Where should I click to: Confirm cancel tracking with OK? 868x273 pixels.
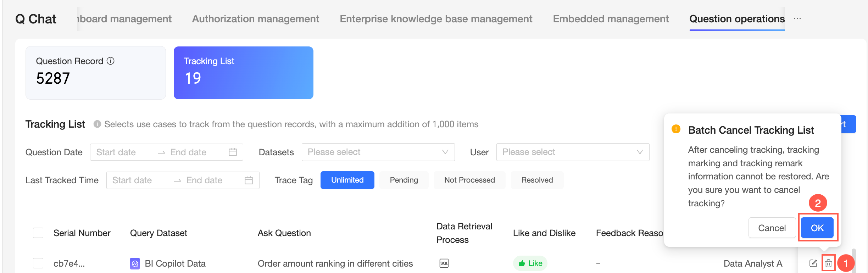(817, 228)
